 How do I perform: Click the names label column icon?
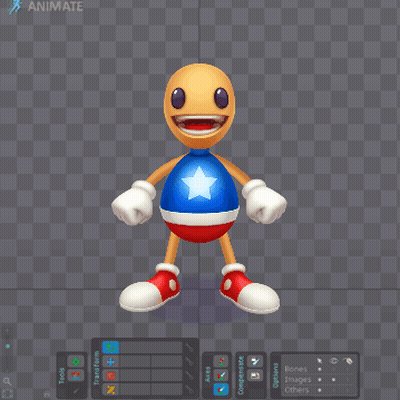(348, 361)
